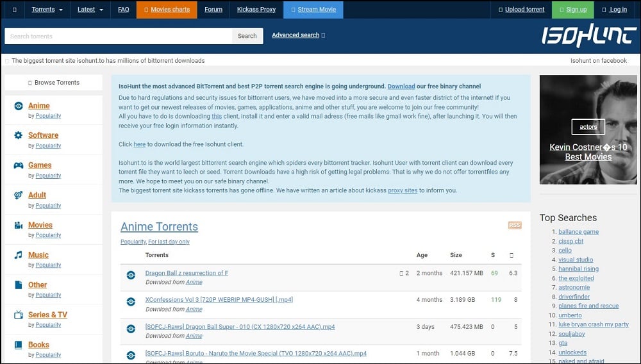Click the home icon in top navigation
The height and width of the screenshot is (364, 641).
coord(14,10)
